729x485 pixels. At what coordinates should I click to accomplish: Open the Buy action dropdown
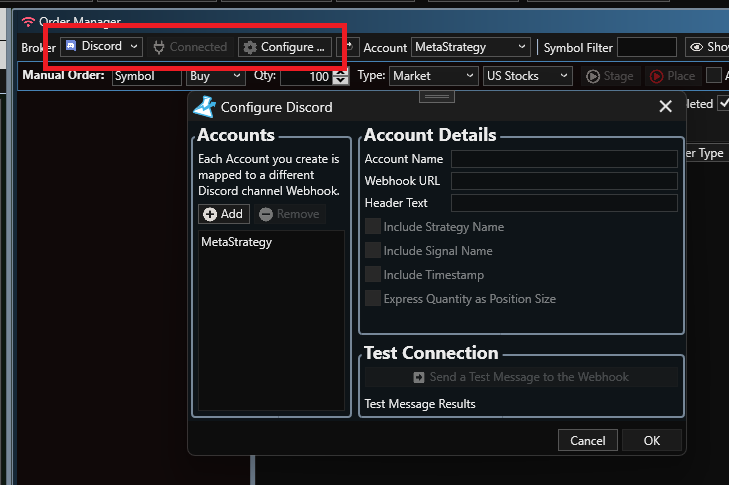pos(216,76)
